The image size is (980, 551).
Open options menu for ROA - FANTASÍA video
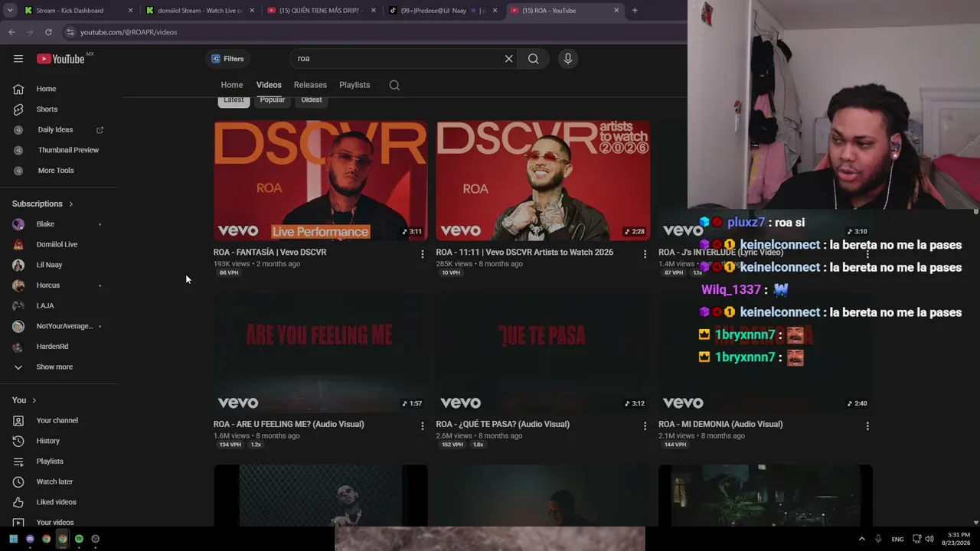[x=422, y=254]
